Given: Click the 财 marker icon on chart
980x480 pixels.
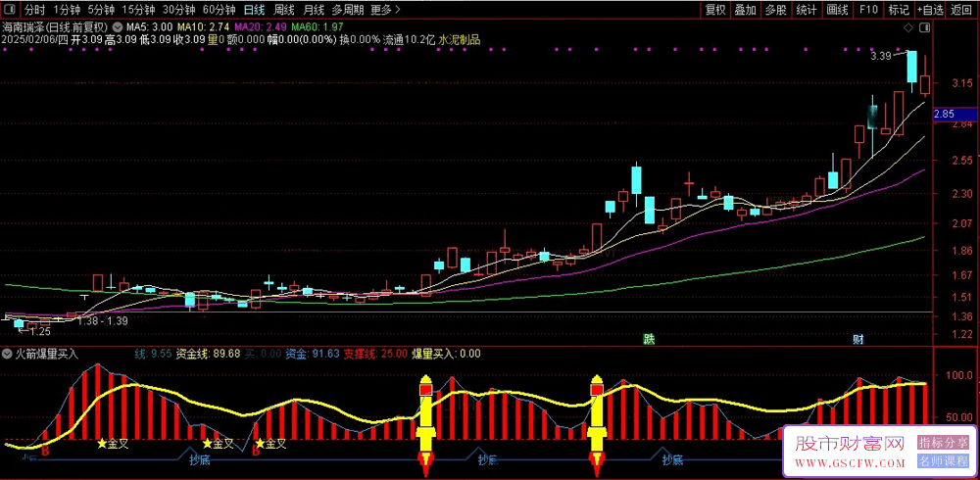Looking at the screenshot, I should click(x=857, y=339).
